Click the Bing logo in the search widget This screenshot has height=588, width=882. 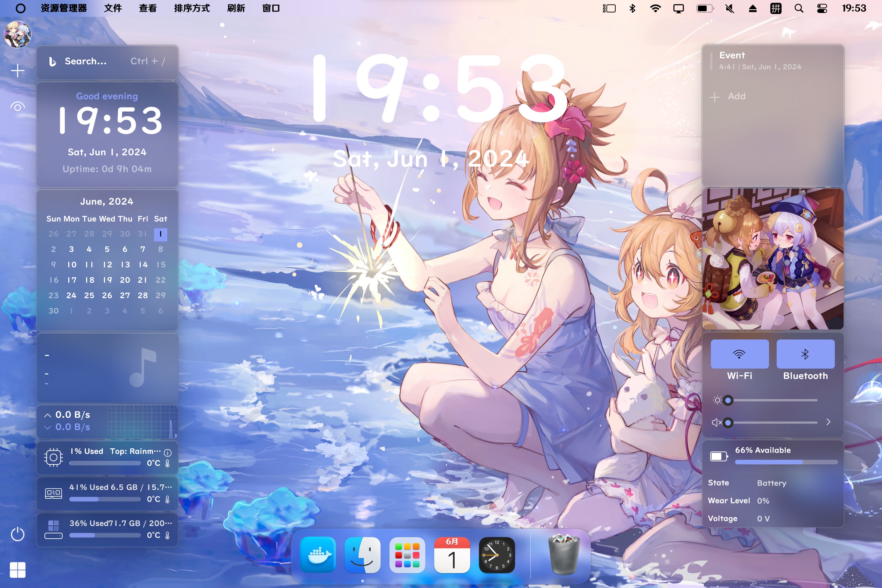click(x=52, y=62)
